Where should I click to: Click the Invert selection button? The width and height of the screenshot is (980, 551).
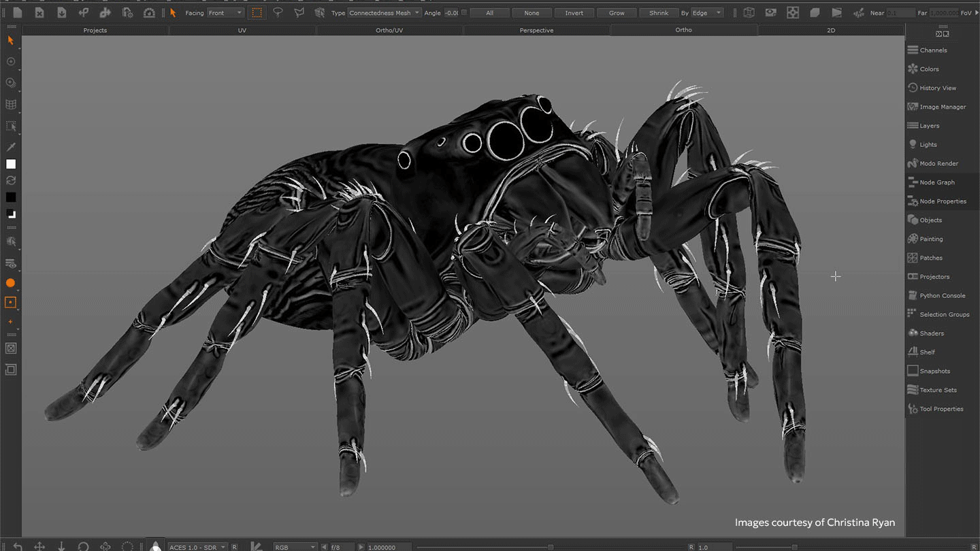pos(574,13)
